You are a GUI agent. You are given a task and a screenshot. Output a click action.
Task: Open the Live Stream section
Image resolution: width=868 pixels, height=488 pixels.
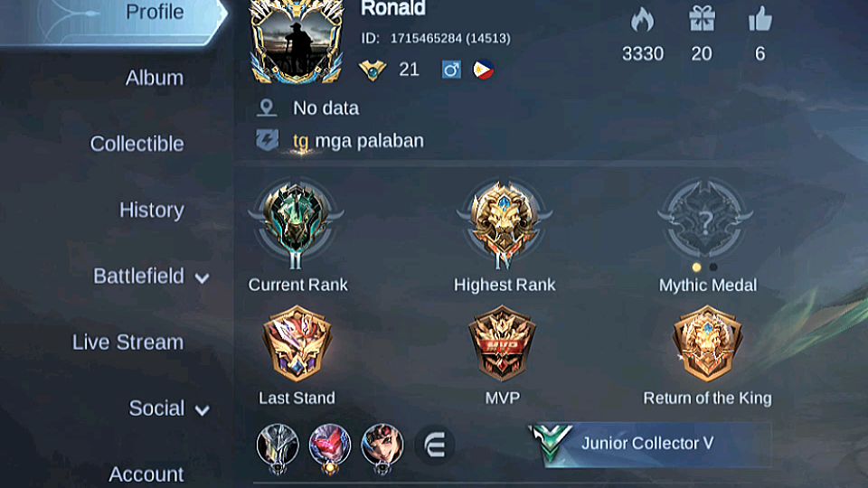127,343
